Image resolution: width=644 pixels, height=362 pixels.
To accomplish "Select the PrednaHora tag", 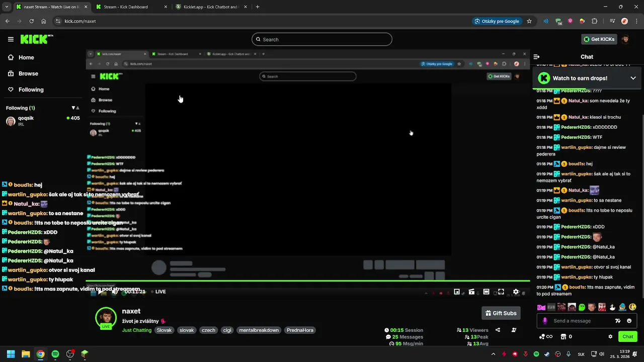I will tap(300, 330).
